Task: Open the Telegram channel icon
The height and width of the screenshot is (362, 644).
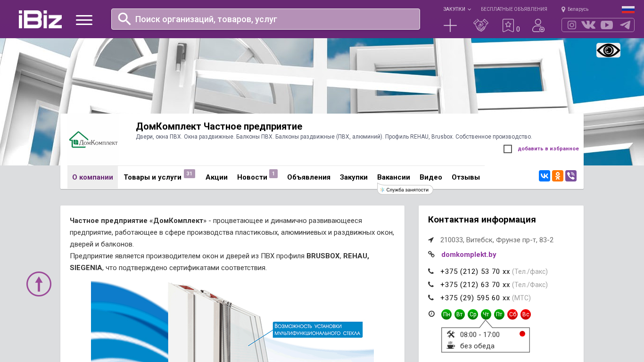Action: click(x=625, y=25)
